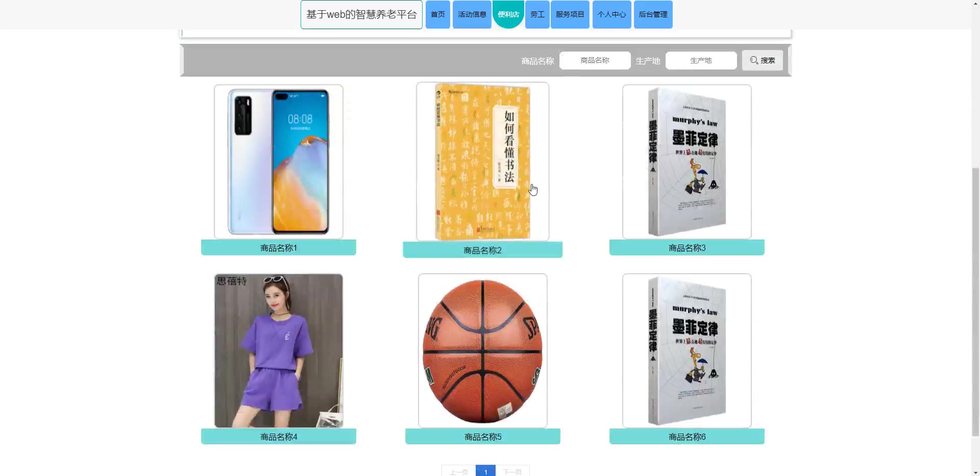The height and width of the screenshot is (476, 980).
Task: Open the 商品名称6 product label
Action: click(687, 437)
